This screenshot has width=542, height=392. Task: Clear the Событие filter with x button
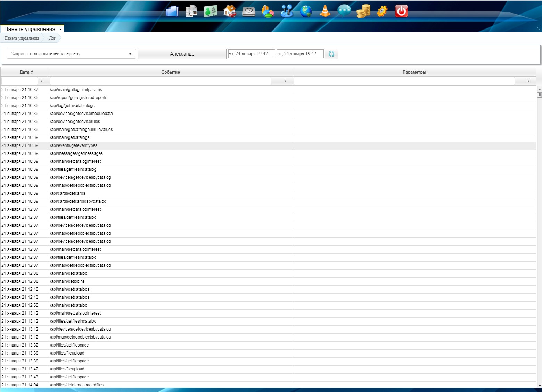tap(285, 81)
